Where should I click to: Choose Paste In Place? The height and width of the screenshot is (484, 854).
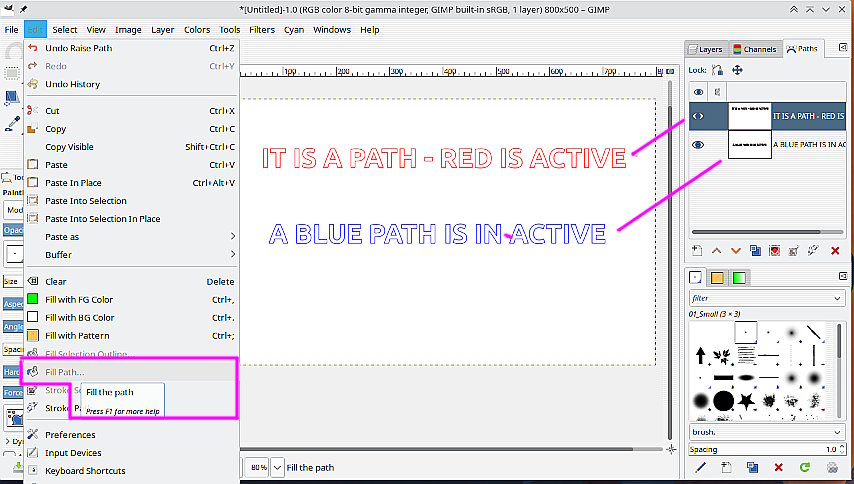132,183
